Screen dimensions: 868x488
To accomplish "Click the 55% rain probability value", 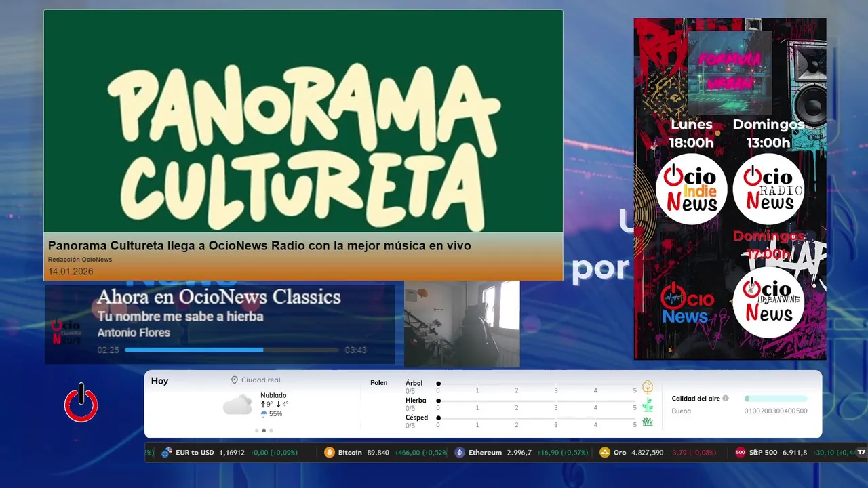I will tap(275, 414).
